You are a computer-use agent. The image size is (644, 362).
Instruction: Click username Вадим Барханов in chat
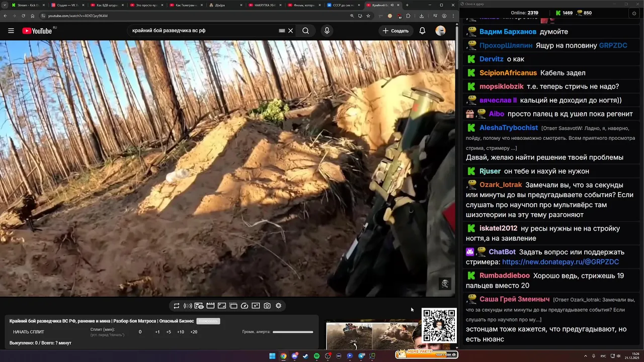[508, 32]
